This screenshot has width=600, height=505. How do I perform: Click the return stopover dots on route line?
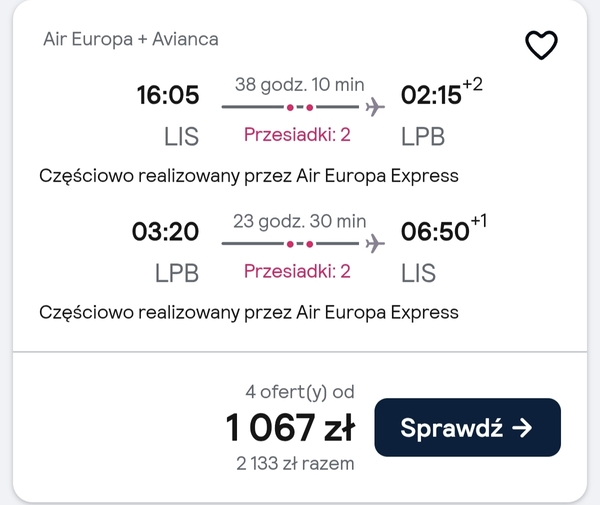tap(300, 244)
